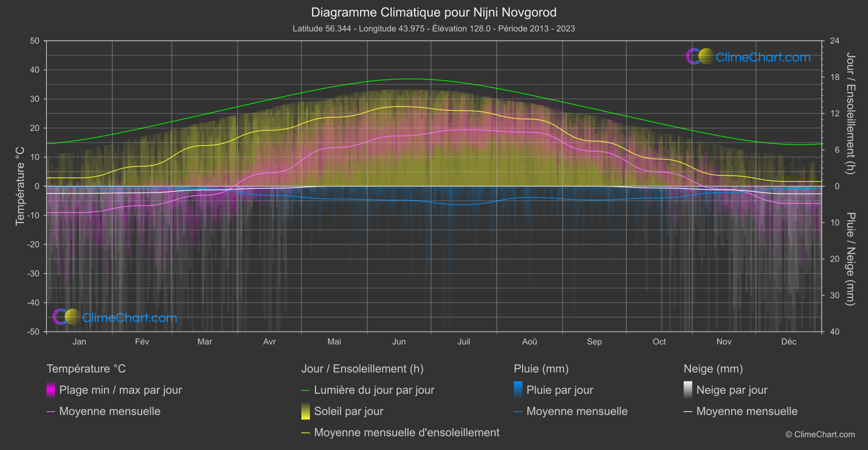Click the '18' tick on the right axis

835,77
